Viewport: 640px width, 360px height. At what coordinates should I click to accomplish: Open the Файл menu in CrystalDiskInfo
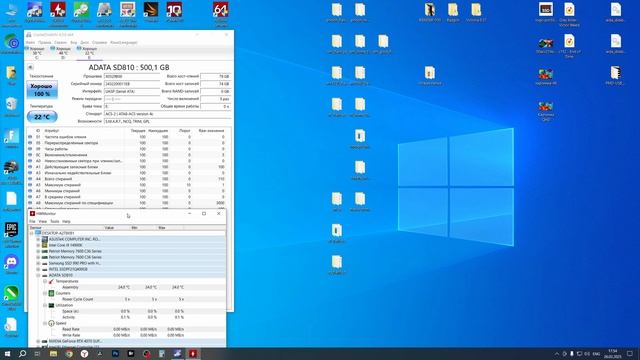pyautogui.click(x=31, y=42)
